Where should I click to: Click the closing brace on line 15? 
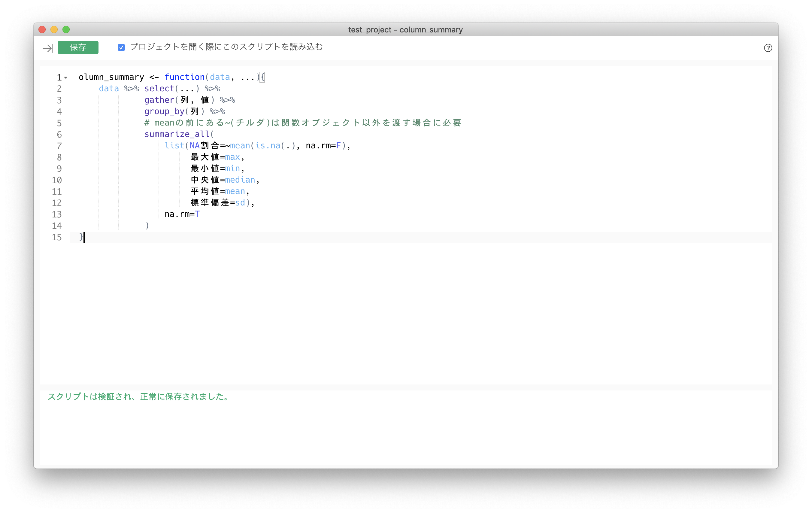[81, 237]
